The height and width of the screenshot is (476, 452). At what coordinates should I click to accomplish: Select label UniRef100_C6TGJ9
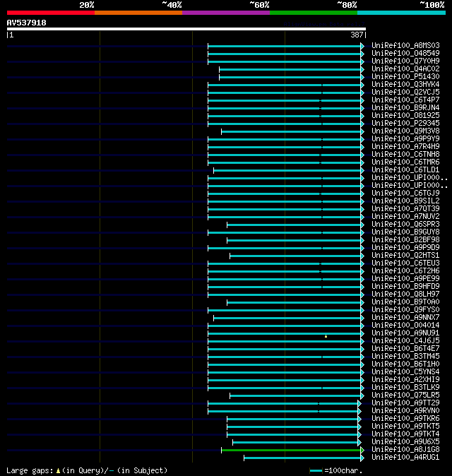[x=405, y=193]
